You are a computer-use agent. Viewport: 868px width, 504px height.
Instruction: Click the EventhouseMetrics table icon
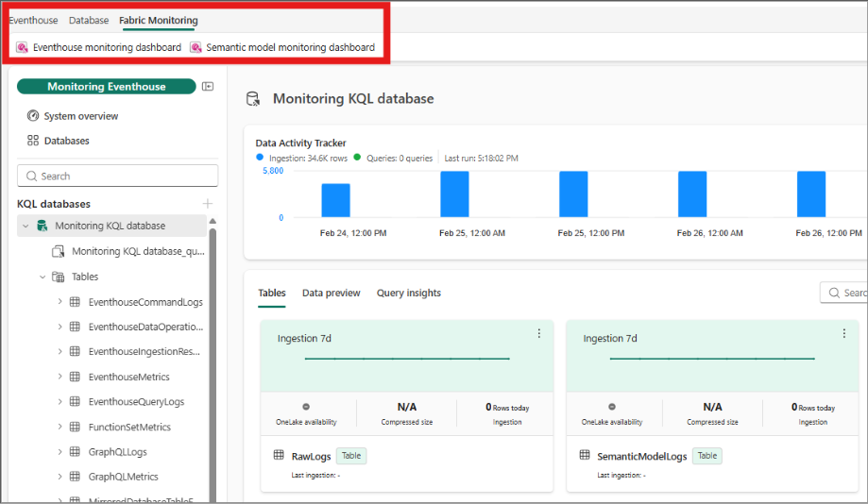75,377
